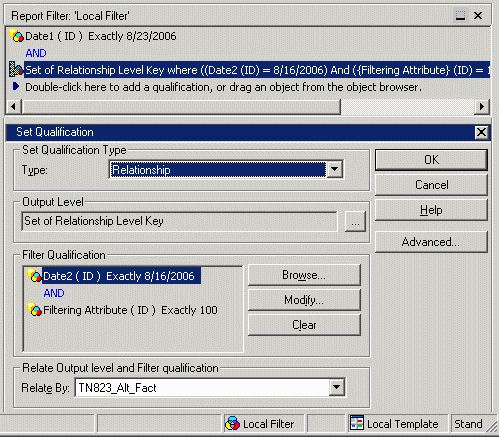Close the Report Filter pane

click(x=478, y=15)
